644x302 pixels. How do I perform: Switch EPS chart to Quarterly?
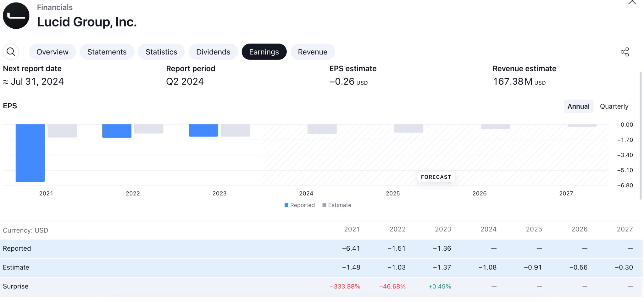click(x=614, y=106)
